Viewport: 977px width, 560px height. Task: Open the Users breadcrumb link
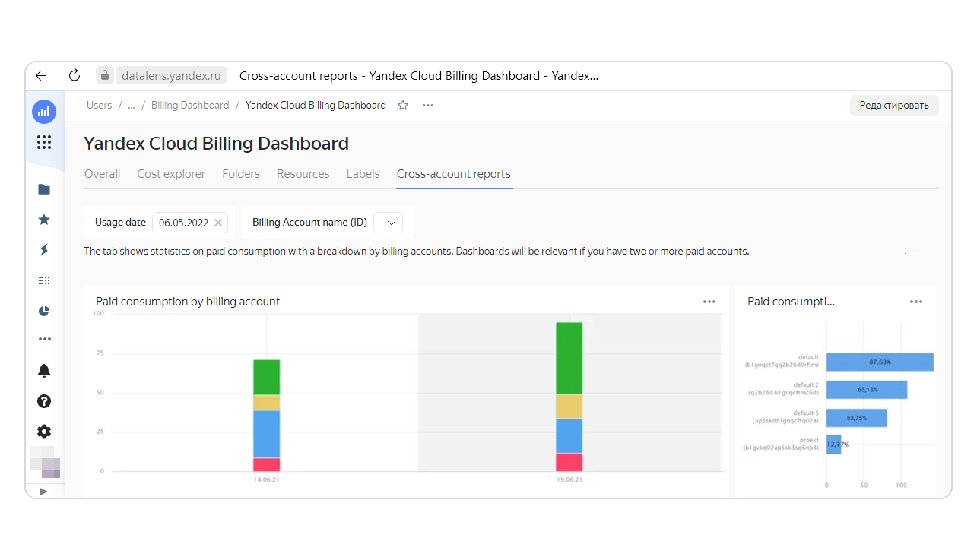pyautogui.click(x=99, y=106)
